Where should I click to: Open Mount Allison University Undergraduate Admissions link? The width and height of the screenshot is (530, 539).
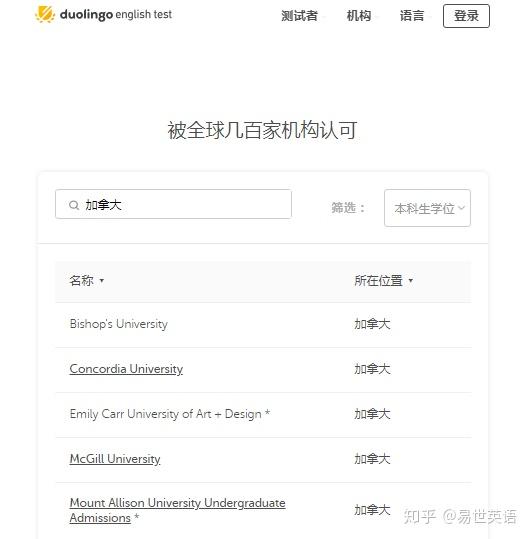(177, 510)
